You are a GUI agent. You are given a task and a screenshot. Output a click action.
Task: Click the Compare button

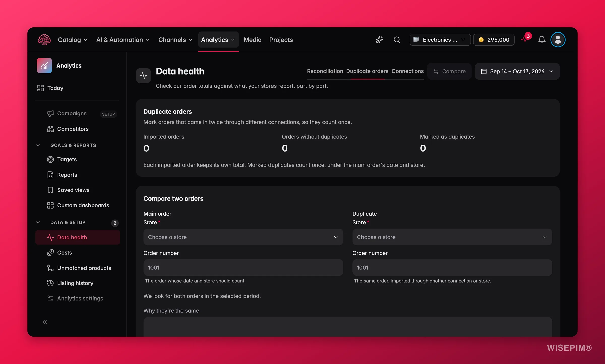point(449,71)
